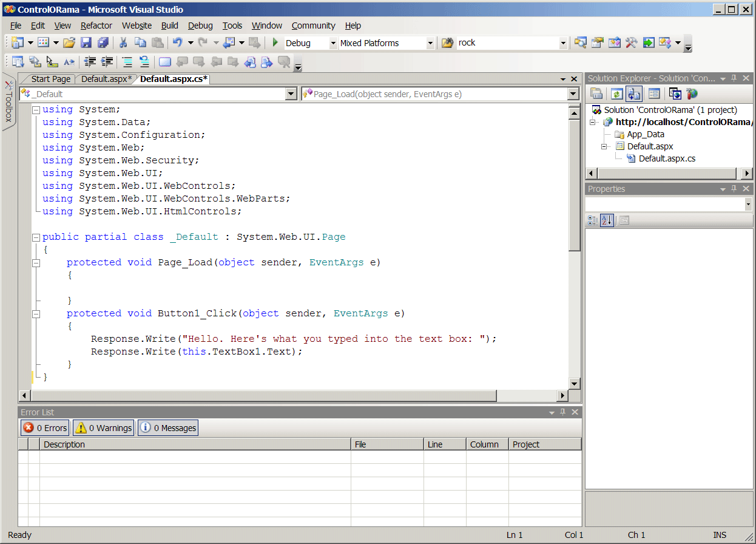Click the Increase Indent toolbar icon
The height and width of the screenshot is (544, 756).
point(107,61)
